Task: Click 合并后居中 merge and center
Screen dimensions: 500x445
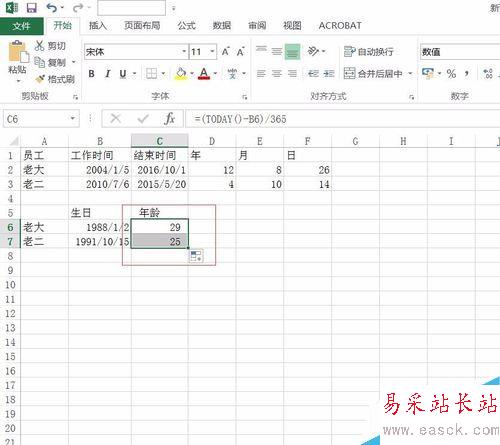Action: 373,73
